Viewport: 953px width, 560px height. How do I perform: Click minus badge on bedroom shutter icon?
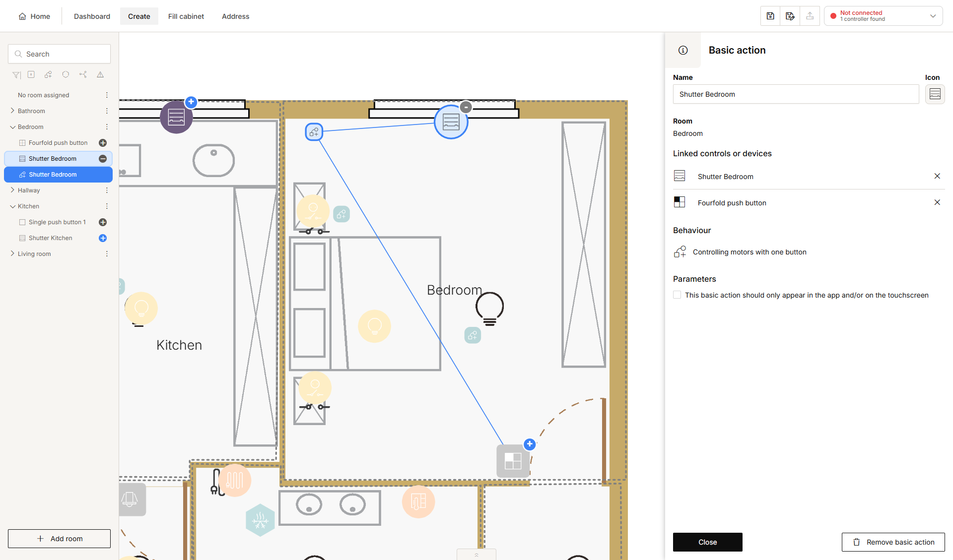coord(466,107)
